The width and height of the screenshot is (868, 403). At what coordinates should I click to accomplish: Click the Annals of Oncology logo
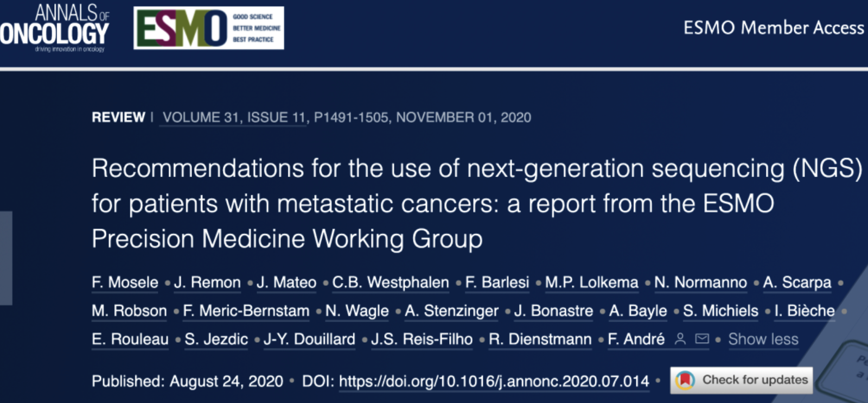tap(54, 27)
